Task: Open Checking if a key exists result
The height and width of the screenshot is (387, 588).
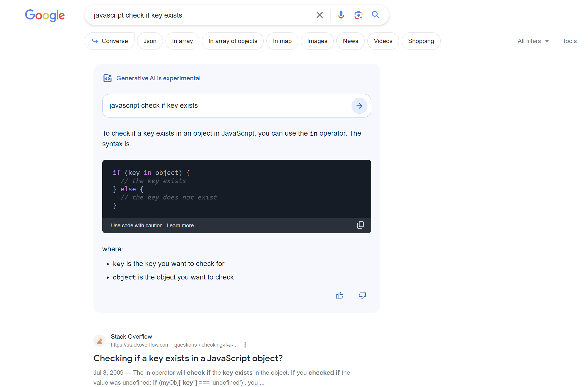Action: pos(188,358)
